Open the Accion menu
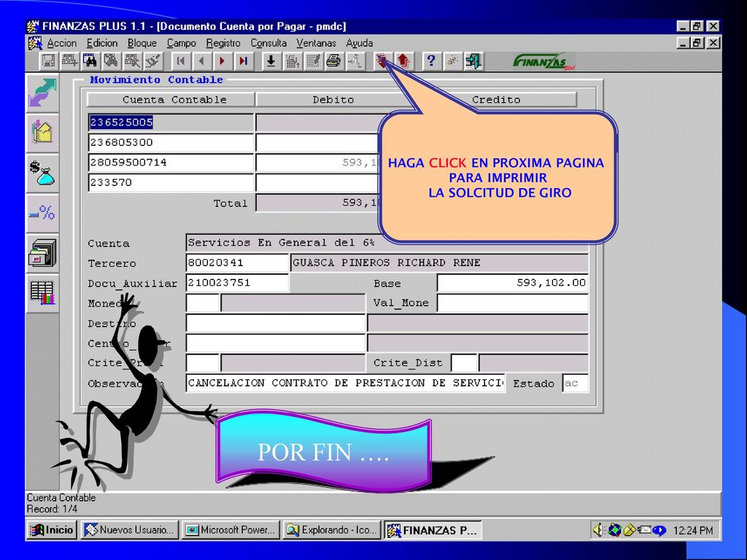 point(61,43)
